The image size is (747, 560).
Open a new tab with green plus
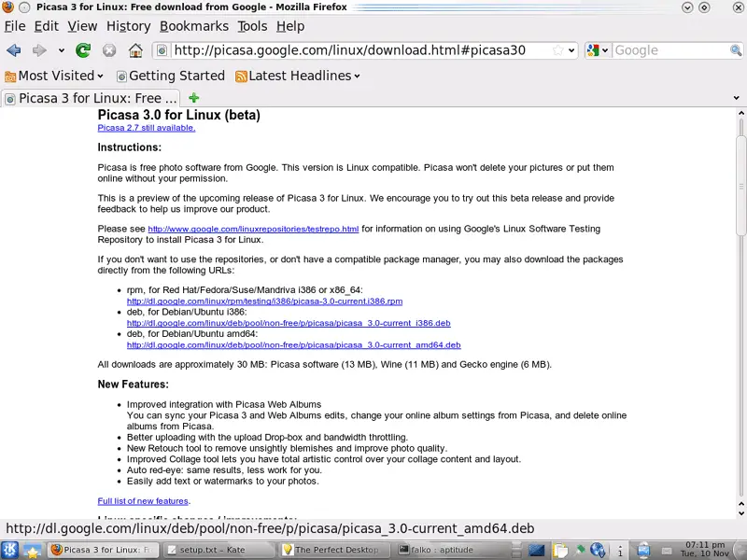pos(193,98)
